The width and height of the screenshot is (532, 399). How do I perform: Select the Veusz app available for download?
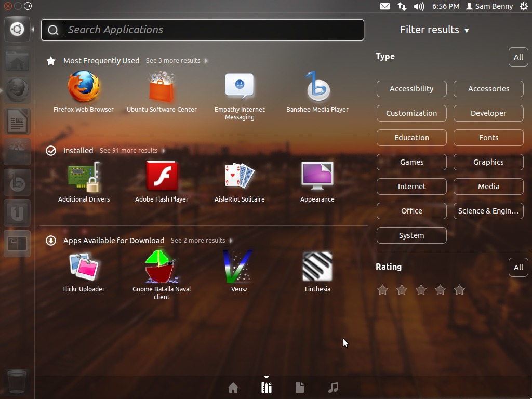(x=240, y=267)
